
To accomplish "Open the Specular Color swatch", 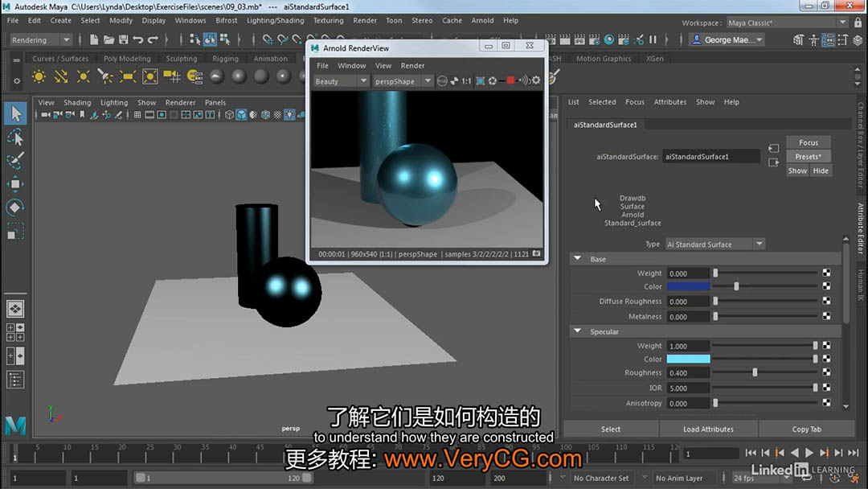I will tap(688, 359).
